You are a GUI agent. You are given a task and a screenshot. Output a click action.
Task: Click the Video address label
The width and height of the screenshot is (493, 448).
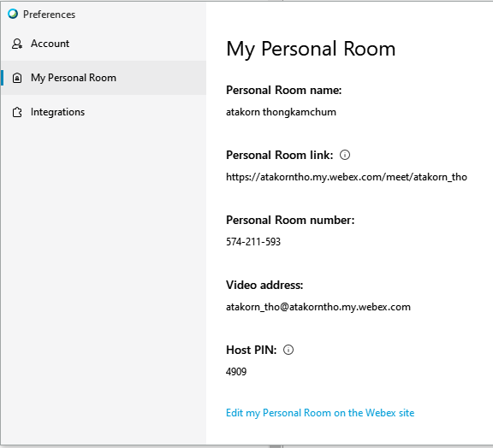point(264,285)
